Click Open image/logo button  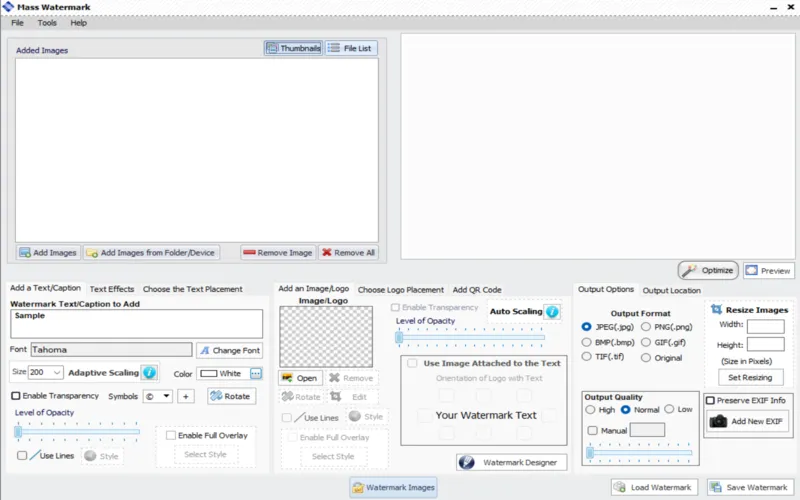click(x=300, y=378)
